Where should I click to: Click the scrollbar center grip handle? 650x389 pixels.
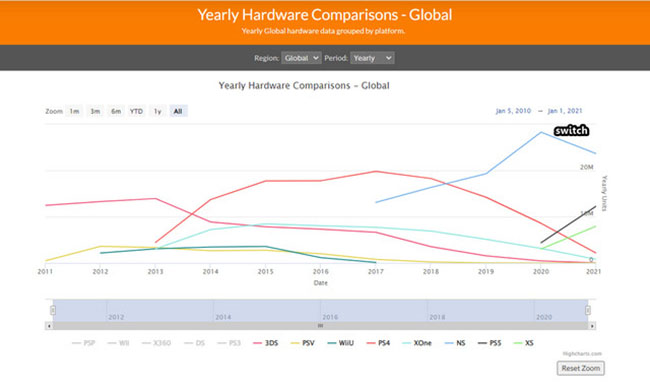pyautogui.click(x=320, y=326)
